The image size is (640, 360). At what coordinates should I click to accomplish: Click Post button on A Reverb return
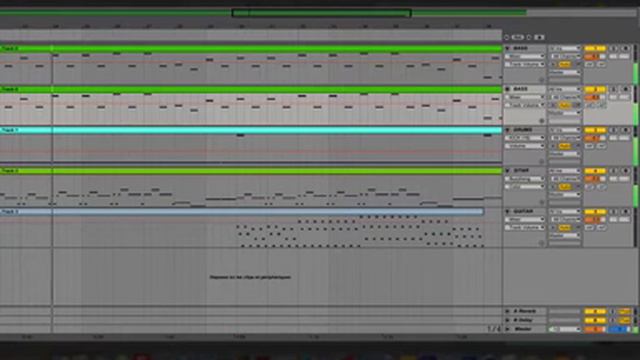click(x=624, y=311)
